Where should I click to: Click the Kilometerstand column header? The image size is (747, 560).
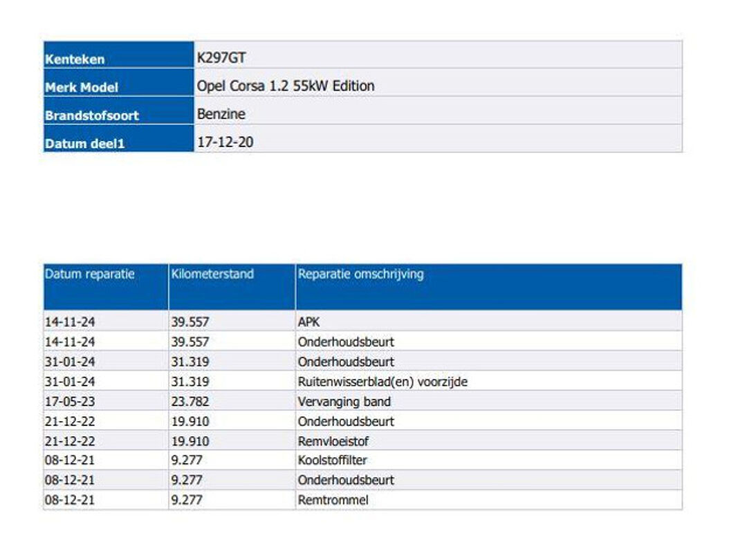pos(212,274)
